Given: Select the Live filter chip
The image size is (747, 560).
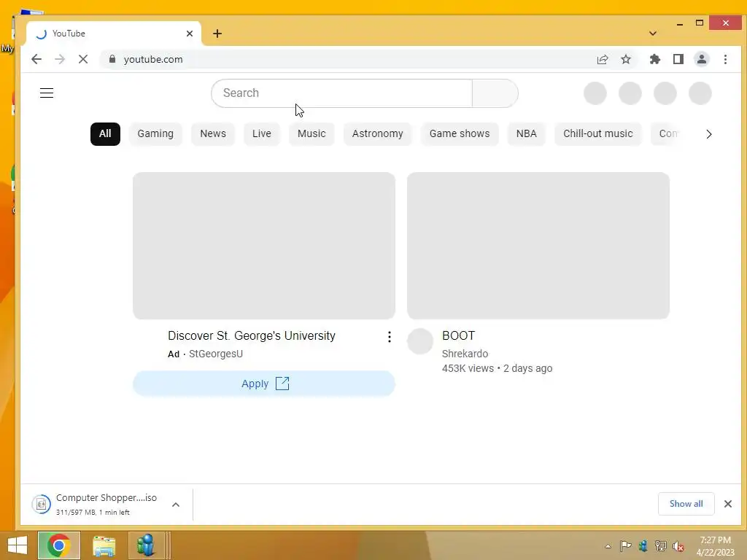Looking at the screenshot, I should pos(262,134).
